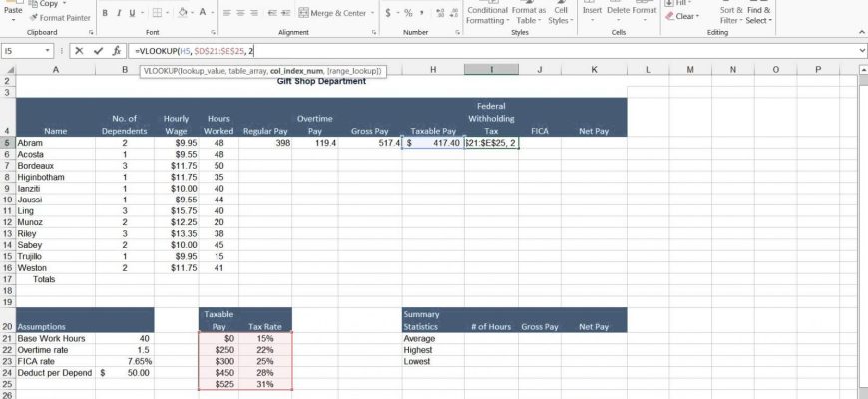Click the Abram name cell
The height and width of the screenshot is (399, 868).
(55, 143)
